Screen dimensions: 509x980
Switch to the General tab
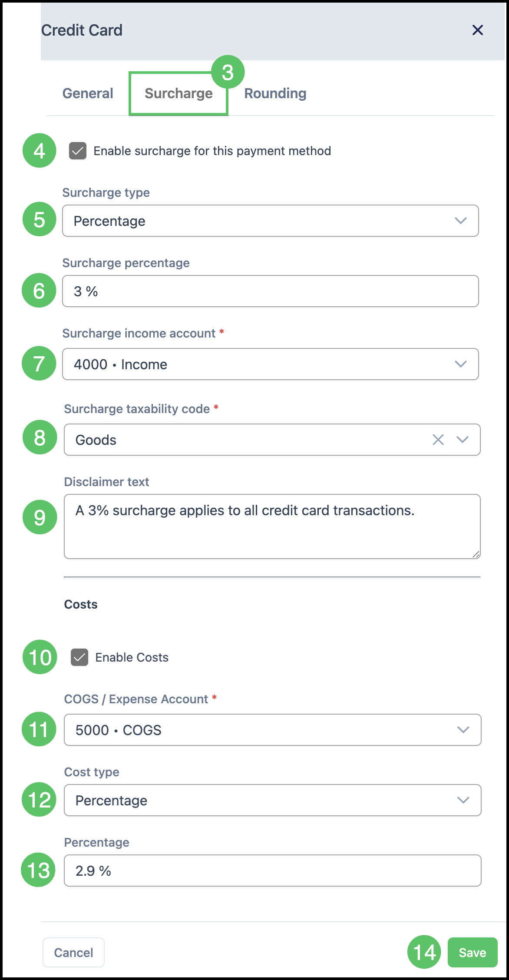(x=88, y=93)
